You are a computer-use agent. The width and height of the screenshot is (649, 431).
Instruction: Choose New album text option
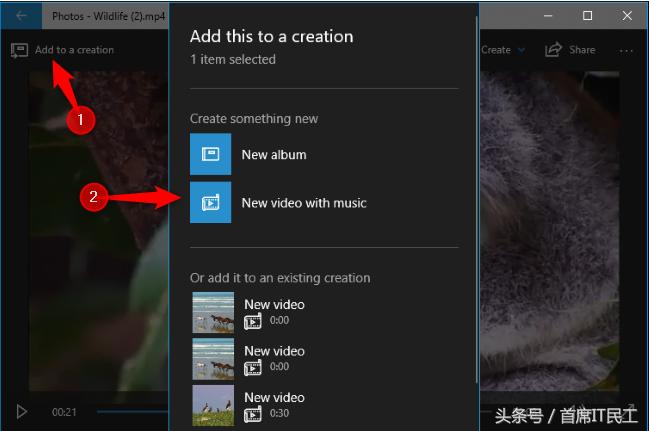point(274,155)
